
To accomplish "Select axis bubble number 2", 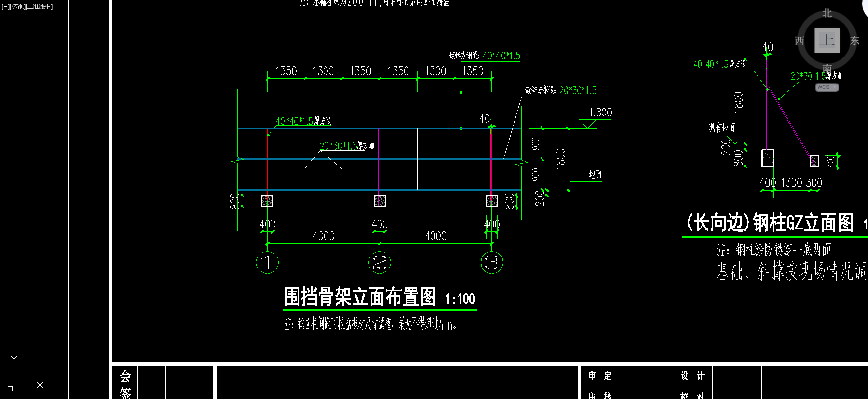I will (380, 262).
